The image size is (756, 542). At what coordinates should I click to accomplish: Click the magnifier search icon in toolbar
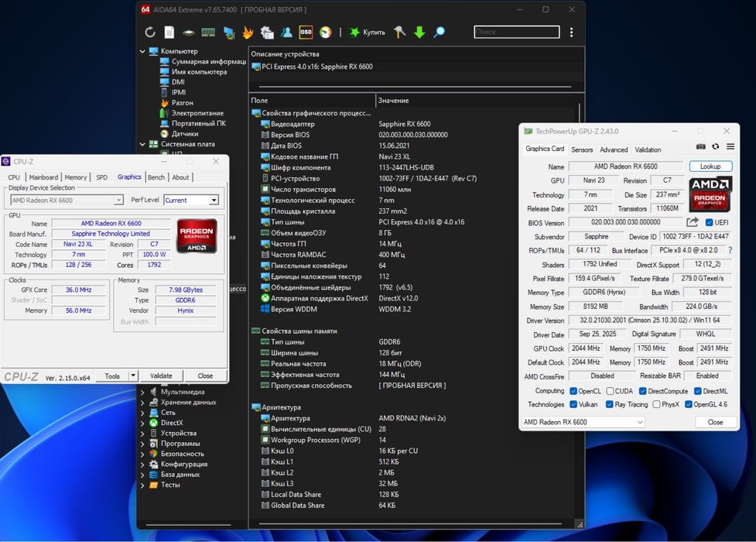coord(440,33)
